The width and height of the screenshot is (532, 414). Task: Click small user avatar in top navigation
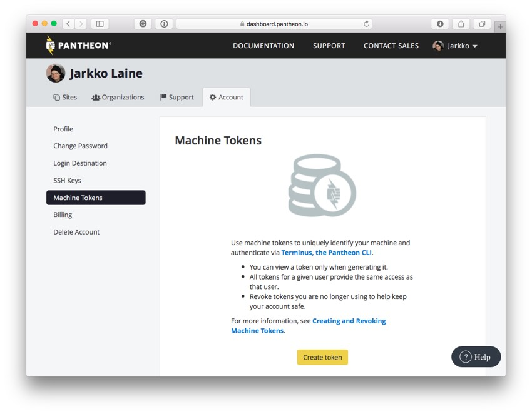point(438,46)
